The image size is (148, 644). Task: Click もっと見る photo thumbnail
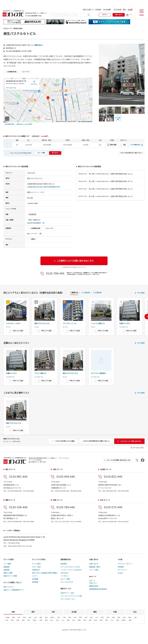pos(118,118)
